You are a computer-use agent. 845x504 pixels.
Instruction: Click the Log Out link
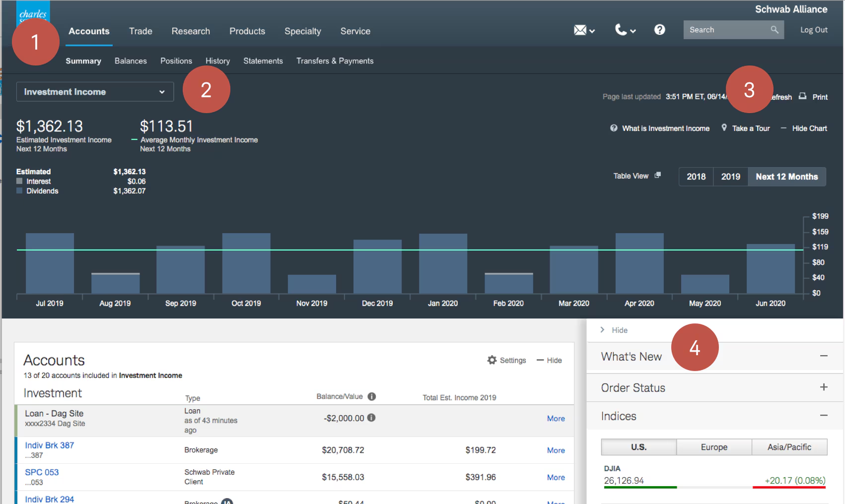pyautogui.click(x=813, y=30)
